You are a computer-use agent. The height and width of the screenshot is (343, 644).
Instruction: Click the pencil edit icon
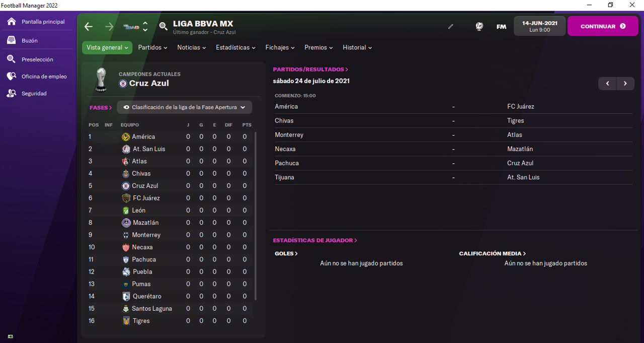click(451, 27)
